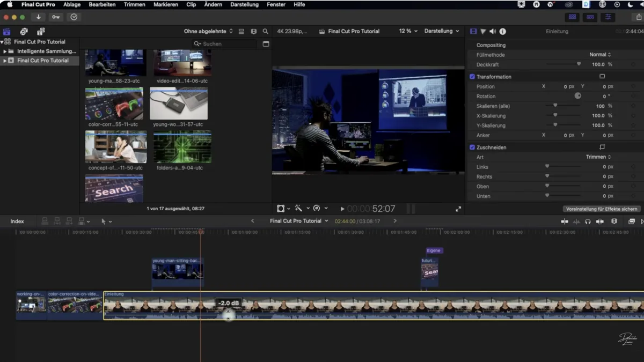Toggle the browser layout button in toolbar
644x362 pixels.
572,17
